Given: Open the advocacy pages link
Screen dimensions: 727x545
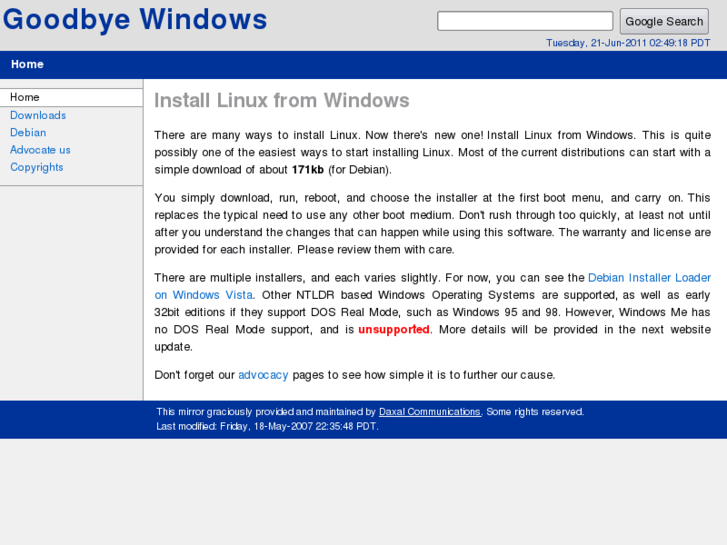Looking at the screenshot, I should [x=263, y=375].
